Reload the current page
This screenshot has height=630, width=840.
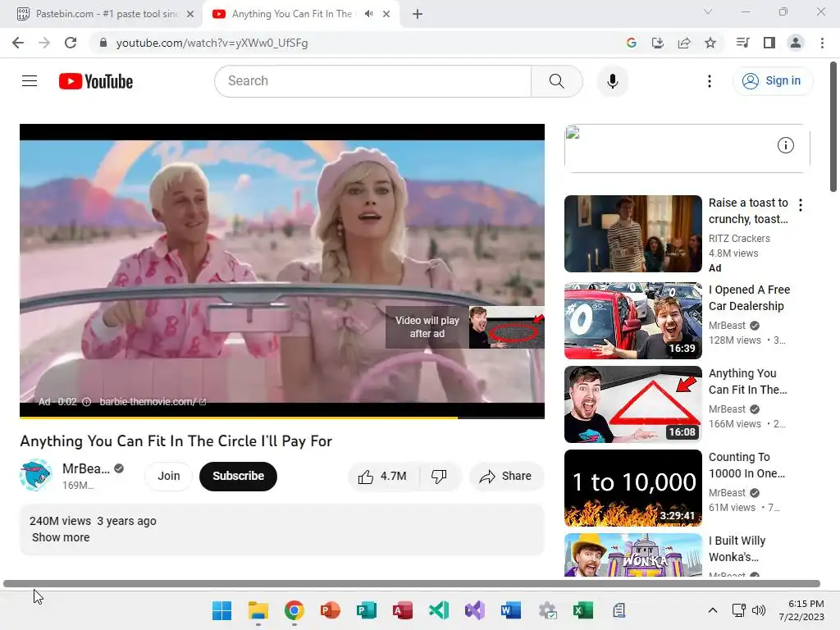click(71, 43)
